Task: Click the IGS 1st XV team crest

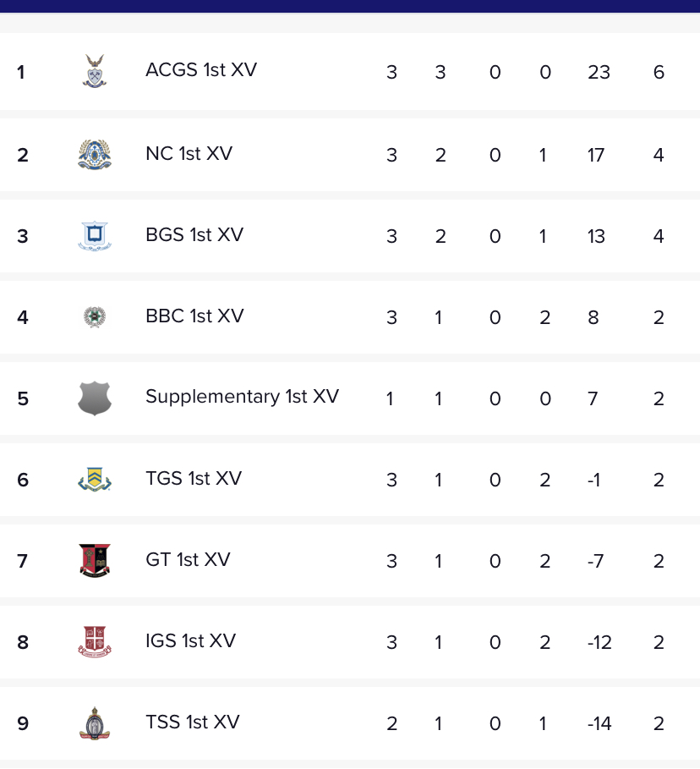Action: (95, 641)
